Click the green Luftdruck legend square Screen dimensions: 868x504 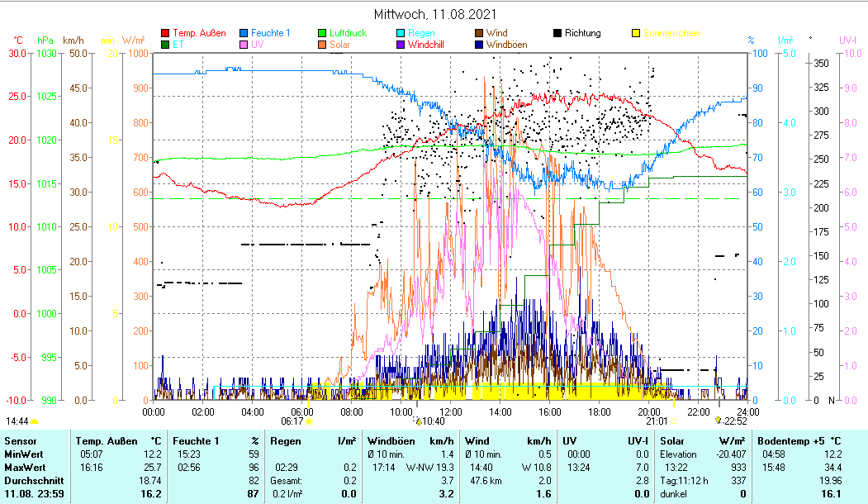[x=321, y=34]
